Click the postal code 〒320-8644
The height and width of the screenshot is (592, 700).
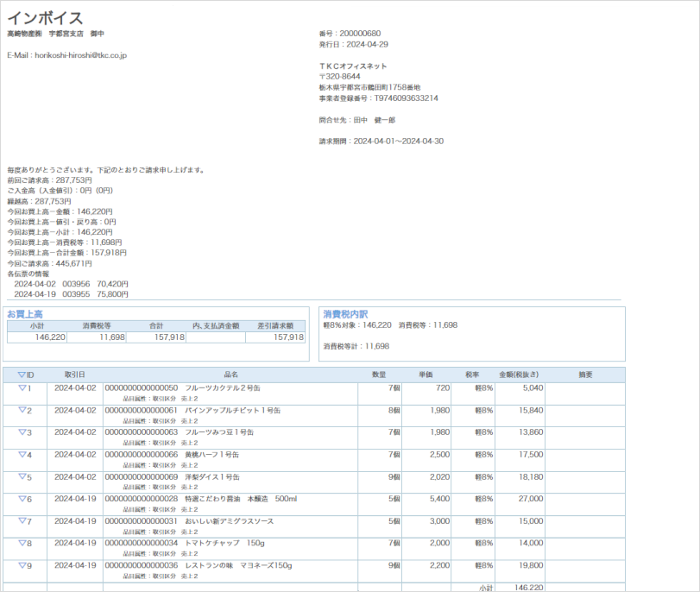coord(340,76)
